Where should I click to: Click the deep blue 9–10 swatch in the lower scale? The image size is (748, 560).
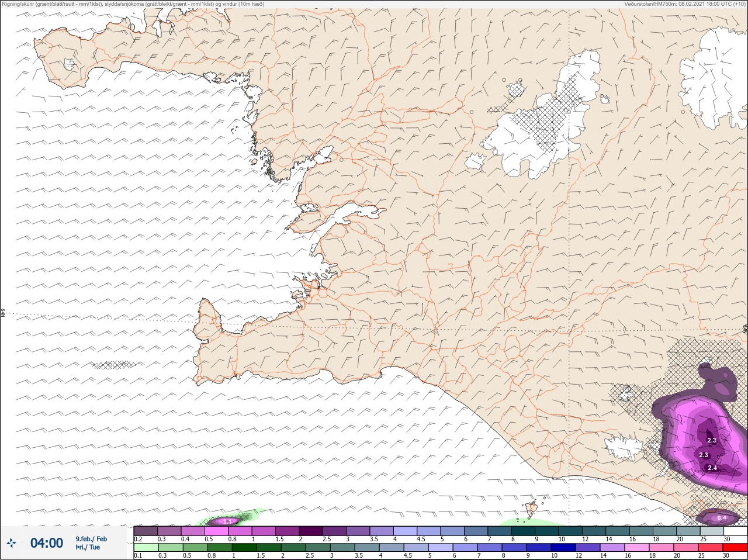pyautogui.click(x=540, y=548)
